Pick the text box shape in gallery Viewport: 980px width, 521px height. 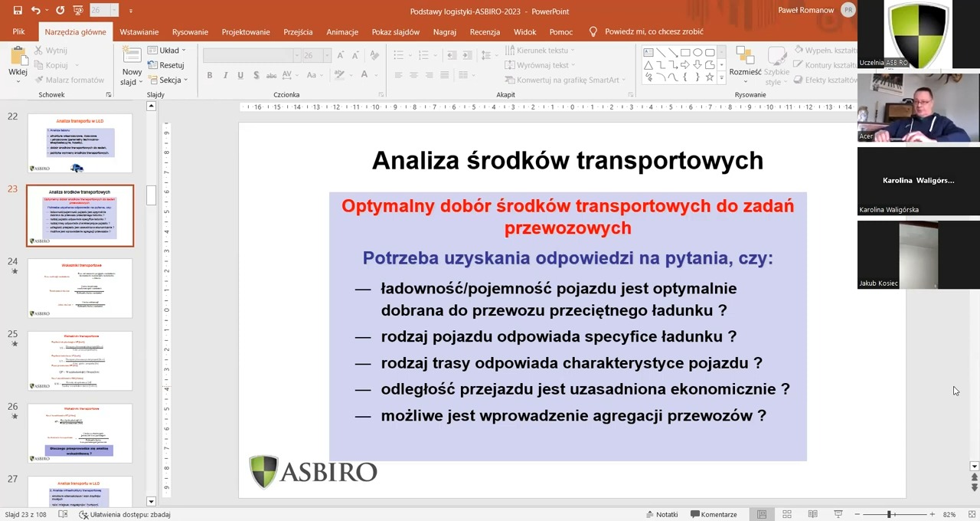tap(648, 53)
